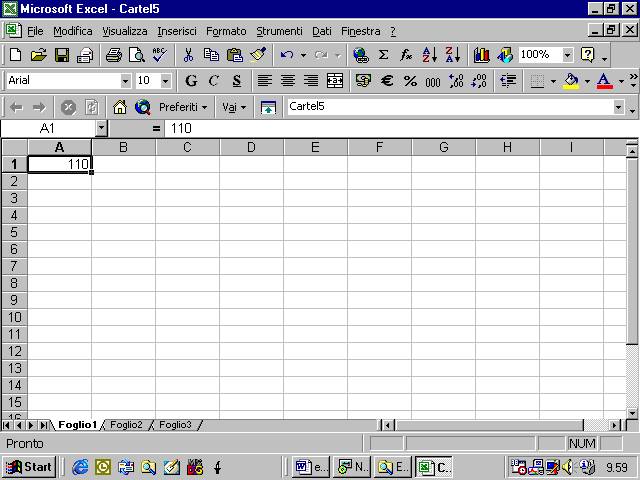
Task: Decrease decimal places
Action: tap(479, 81)
